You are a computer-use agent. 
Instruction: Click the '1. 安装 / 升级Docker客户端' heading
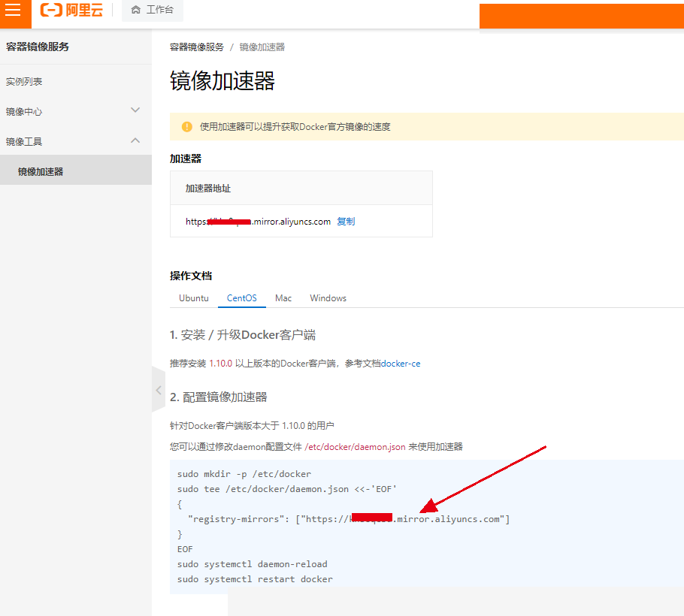click(x=243, y=335)
